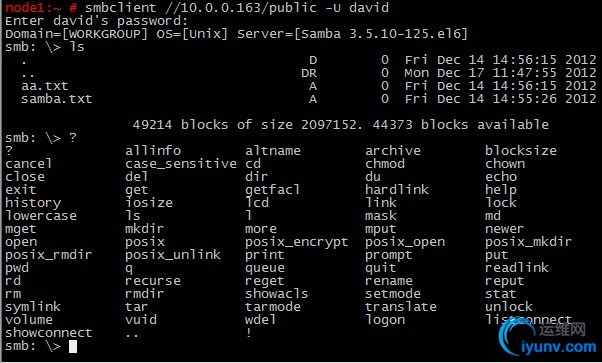
Task: Click the 'blocks available' summary line
Action: (x=341, y=124)
